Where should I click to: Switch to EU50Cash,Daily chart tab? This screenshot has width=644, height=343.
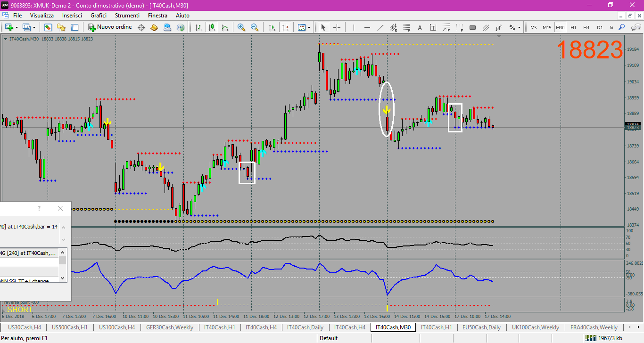481,327
